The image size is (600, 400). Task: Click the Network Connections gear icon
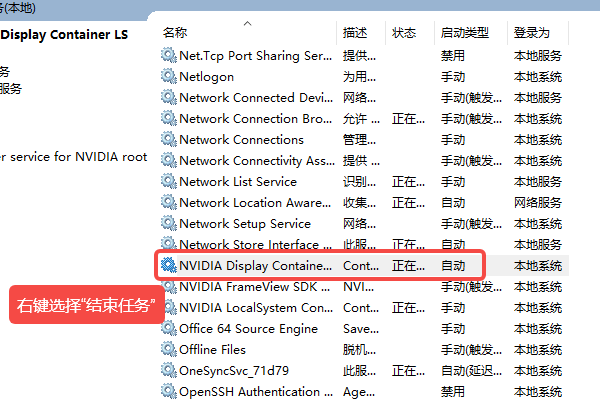coord(168,139)
